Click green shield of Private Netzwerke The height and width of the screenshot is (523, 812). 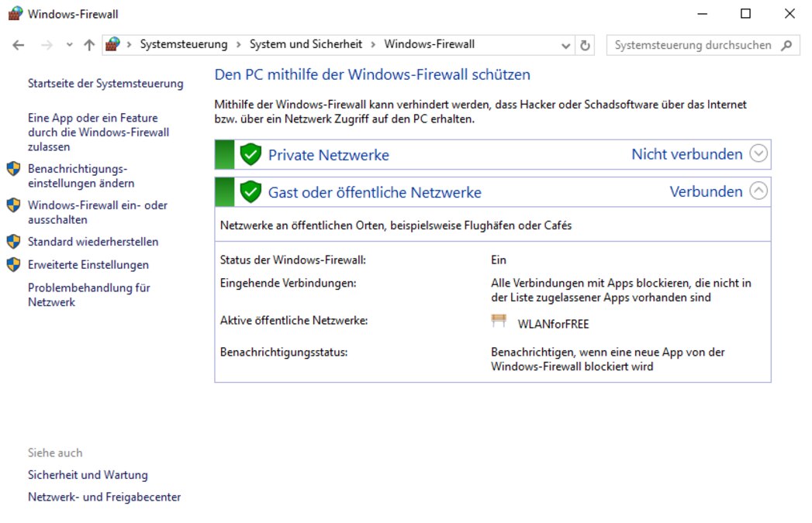pos(251,154)
